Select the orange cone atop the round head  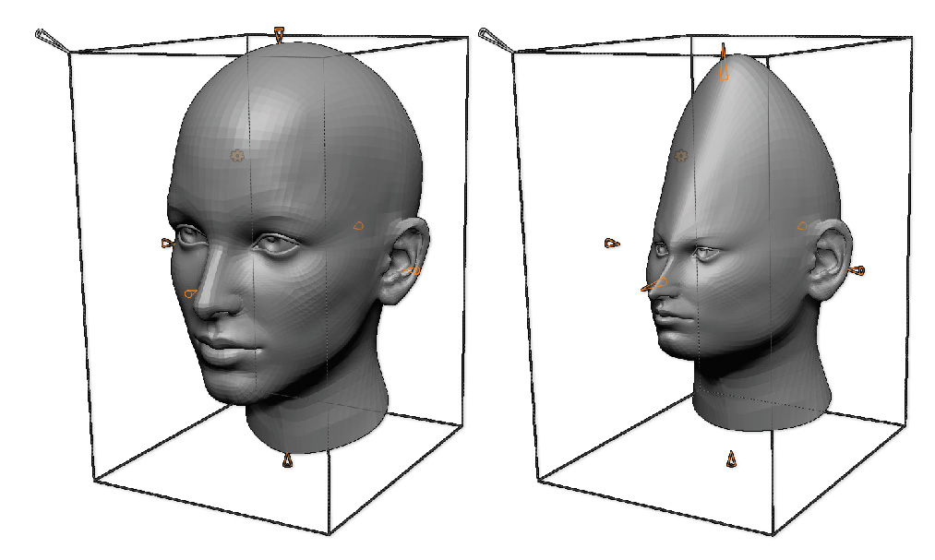pyautogui.click(x=279, y=34)
